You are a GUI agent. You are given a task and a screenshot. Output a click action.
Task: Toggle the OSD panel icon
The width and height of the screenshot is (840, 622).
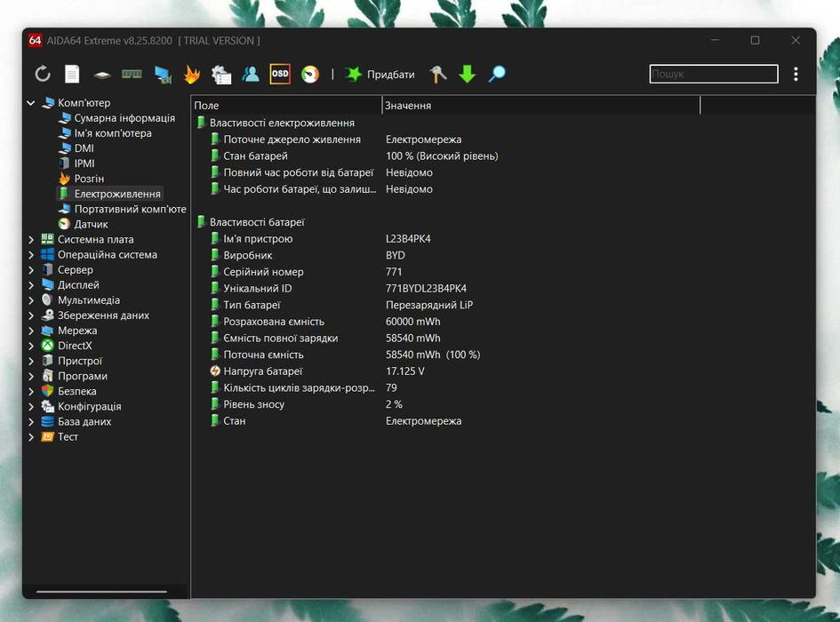point(280,74)
